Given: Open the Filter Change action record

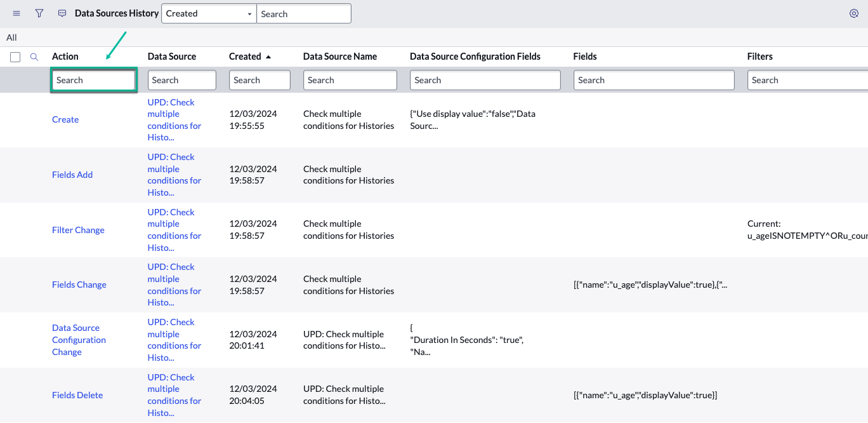Looking at the screenshot, I should 78,230.
